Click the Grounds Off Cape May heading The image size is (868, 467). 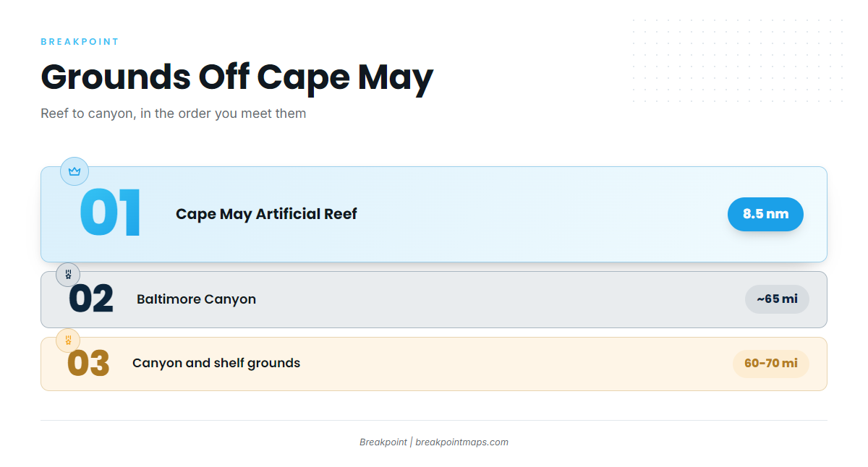[237, 77]
